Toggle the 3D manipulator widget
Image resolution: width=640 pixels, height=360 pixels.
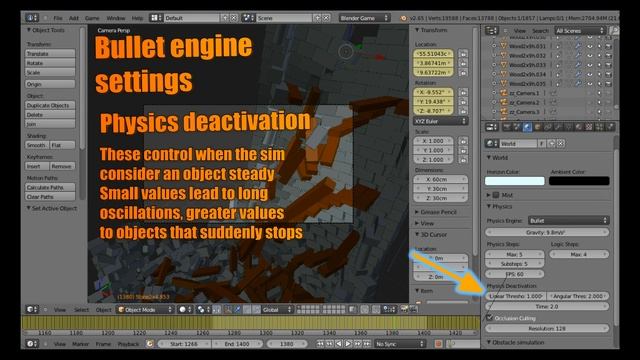click(228, 310)
